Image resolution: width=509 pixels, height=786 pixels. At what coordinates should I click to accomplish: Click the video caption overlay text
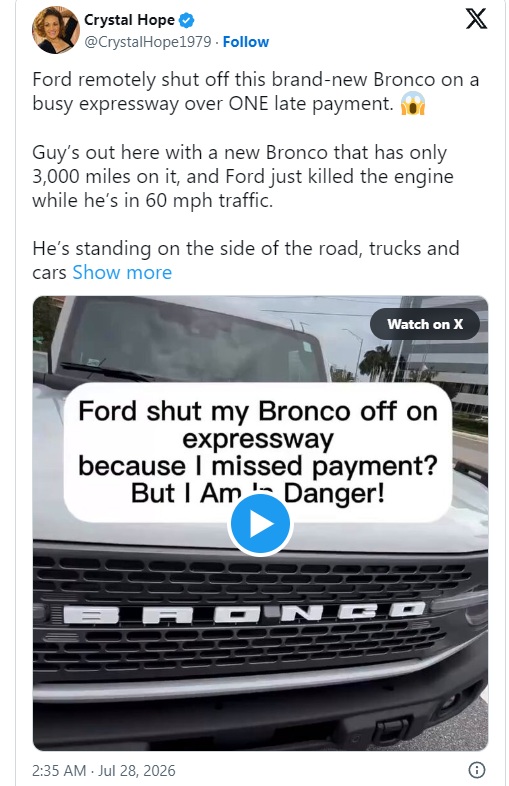(x=258, y=452)
